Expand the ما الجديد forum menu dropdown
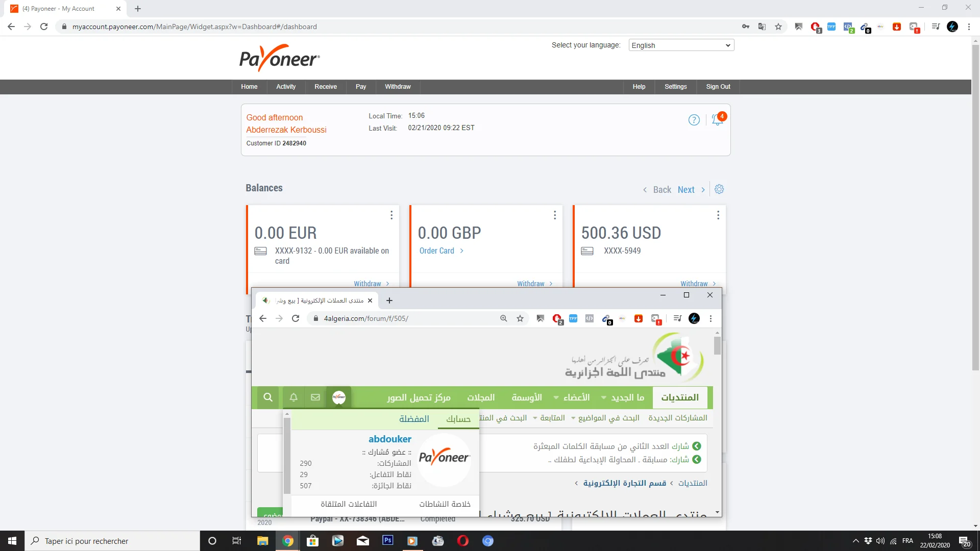980x551 pixels. click(x=604, y=397)
